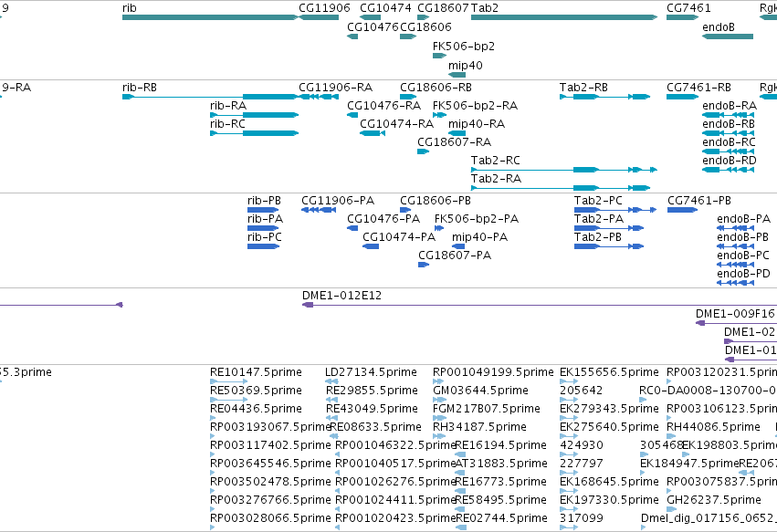Click the CG7461-PB protein label

tap(699, 201)
